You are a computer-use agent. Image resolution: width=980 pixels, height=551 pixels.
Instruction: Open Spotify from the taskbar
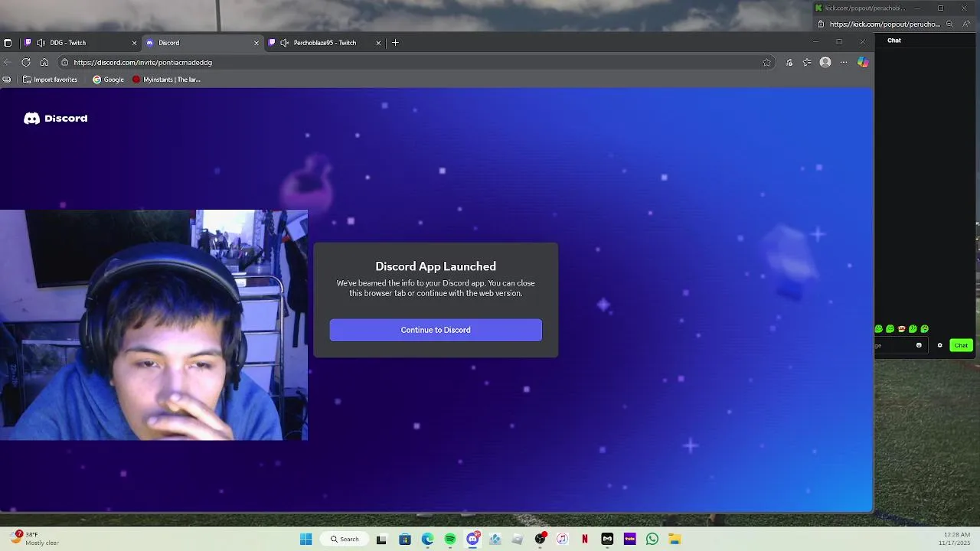(x=450, y=539)
